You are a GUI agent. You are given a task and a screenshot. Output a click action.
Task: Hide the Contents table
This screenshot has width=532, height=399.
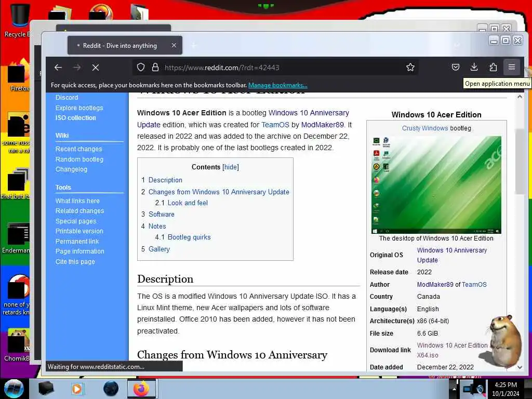coord(231,167)
